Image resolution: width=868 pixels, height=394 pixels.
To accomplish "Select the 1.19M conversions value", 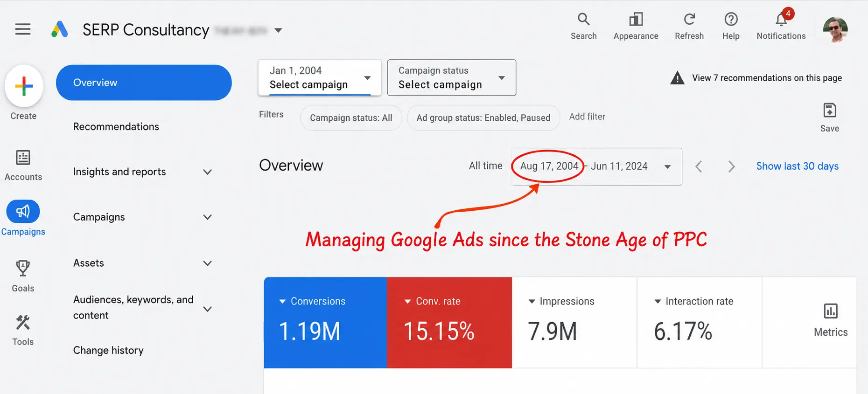I will click(309, 332).
